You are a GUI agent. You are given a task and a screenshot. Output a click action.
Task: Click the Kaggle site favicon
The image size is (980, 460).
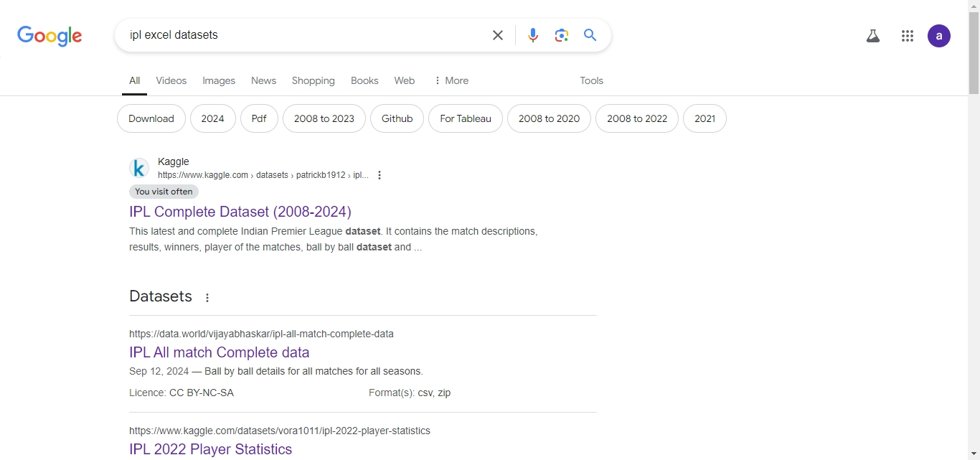[x=139, y=169]
